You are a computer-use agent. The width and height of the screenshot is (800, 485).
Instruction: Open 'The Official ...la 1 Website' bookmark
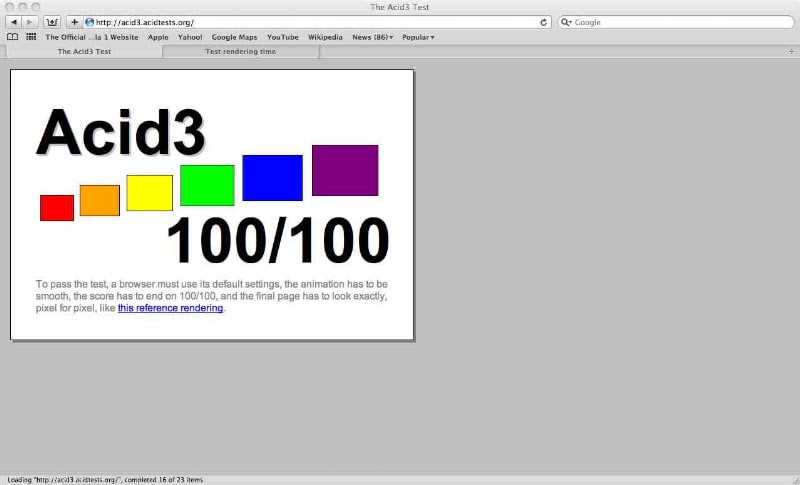tap(92, 37)
